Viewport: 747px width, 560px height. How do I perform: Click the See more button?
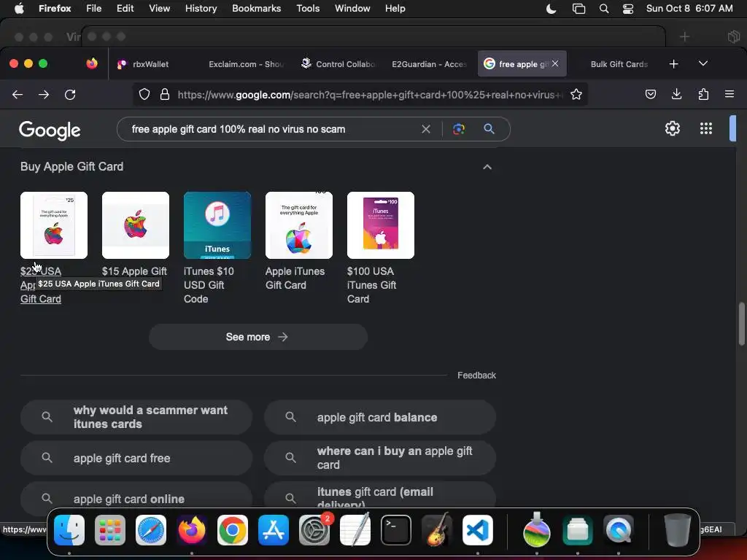[x=258, y=337]
